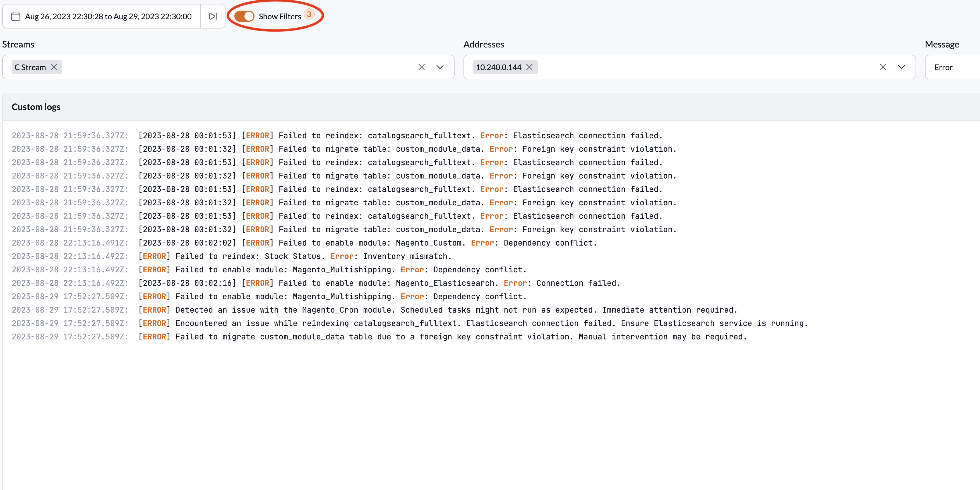The height and width of the screenshot is (490, 980).
Task: Clear all selected Addresses
Action: 883,67
